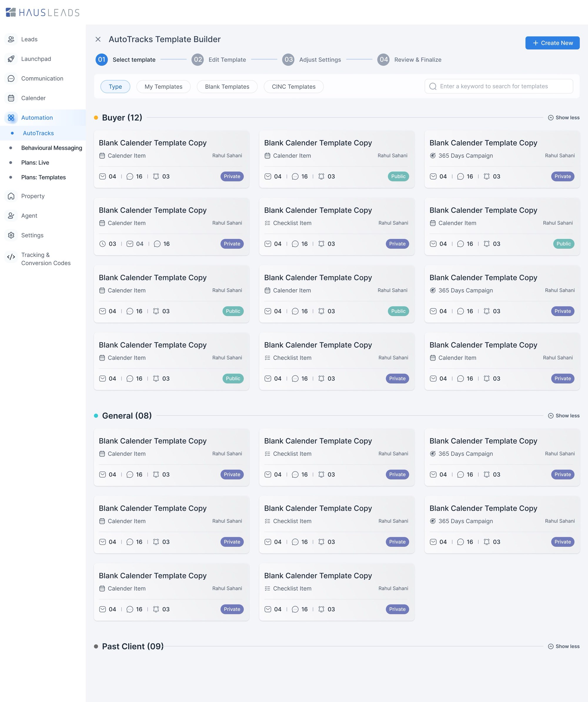
Task: Click step 02 circle
Action: point(198,59)
